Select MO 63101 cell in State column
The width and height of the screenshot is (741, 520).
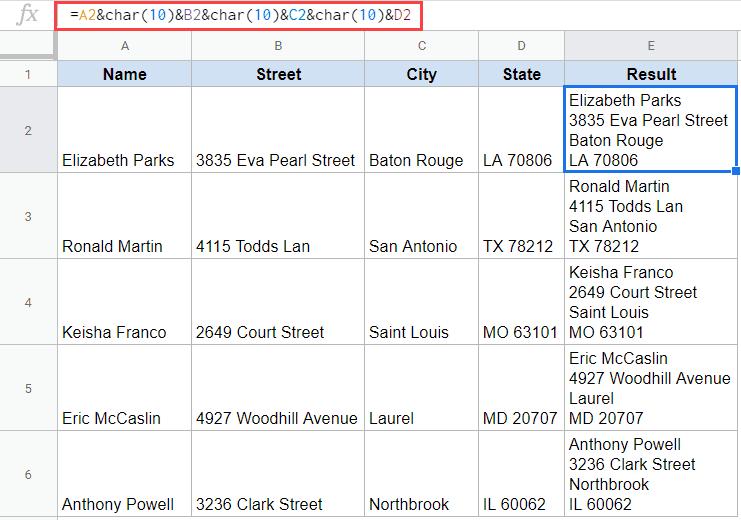521,302
